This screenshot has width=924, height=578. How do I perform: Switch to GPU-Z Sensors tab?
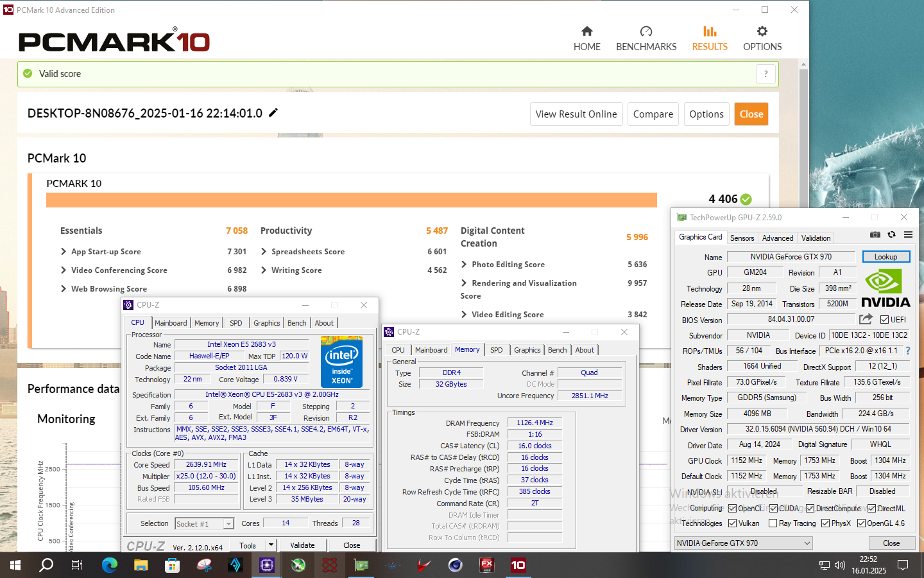(x=742, y=238)
